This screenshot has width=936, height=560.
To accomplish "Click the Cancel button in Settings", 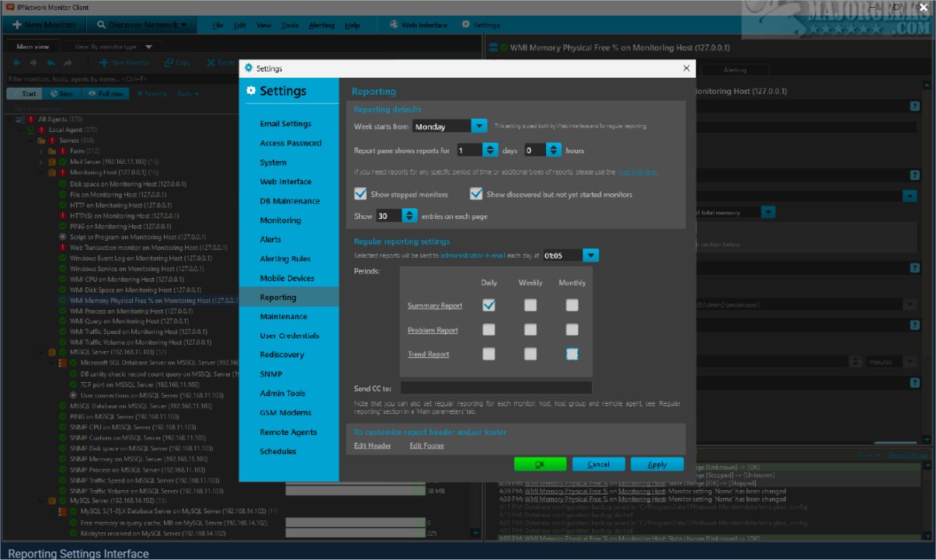I will tap(599, 464).
